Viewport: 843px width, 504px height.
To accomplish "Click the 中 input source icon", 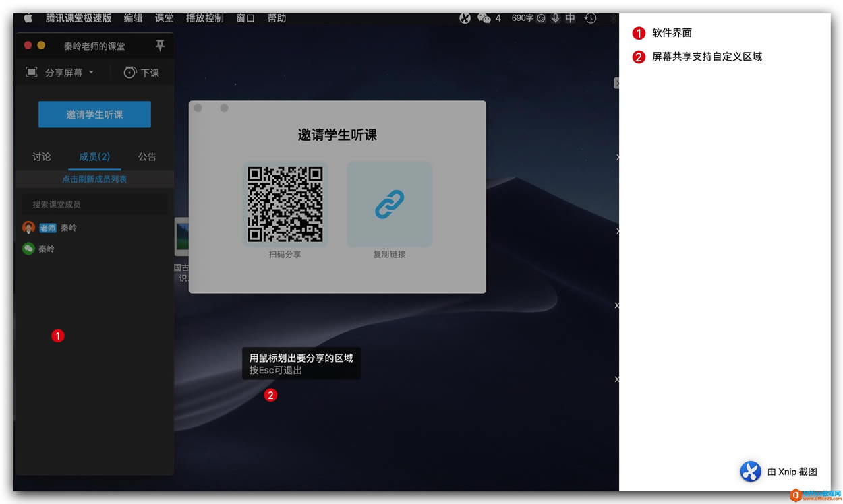I will (x=571, y=18).
